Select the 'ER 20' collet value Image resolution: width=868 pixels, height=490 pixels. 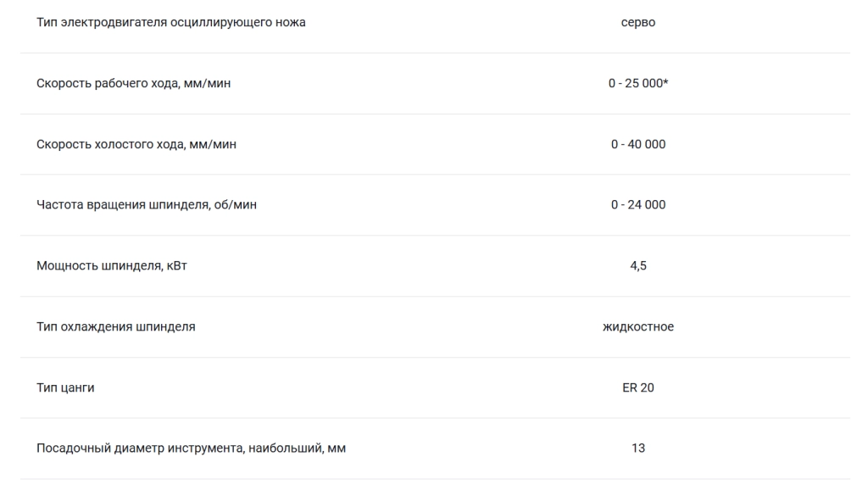coord(637,387)
